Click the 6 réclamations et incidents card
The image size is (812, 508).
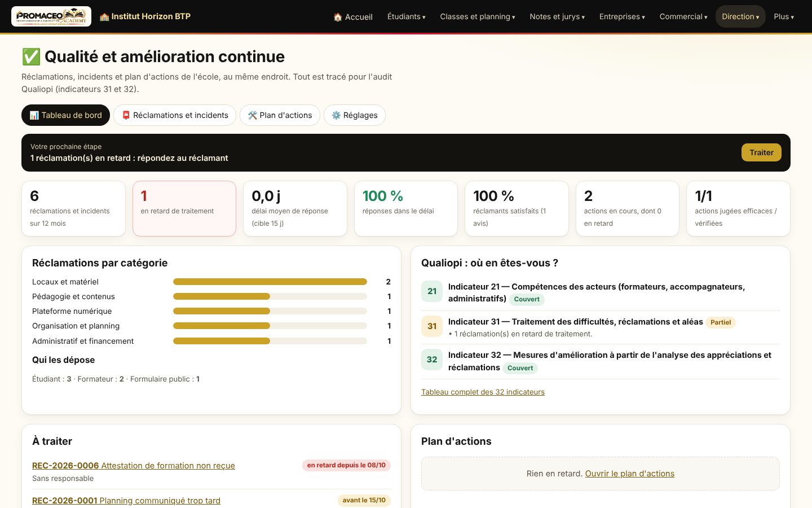(x=73, y=208)
